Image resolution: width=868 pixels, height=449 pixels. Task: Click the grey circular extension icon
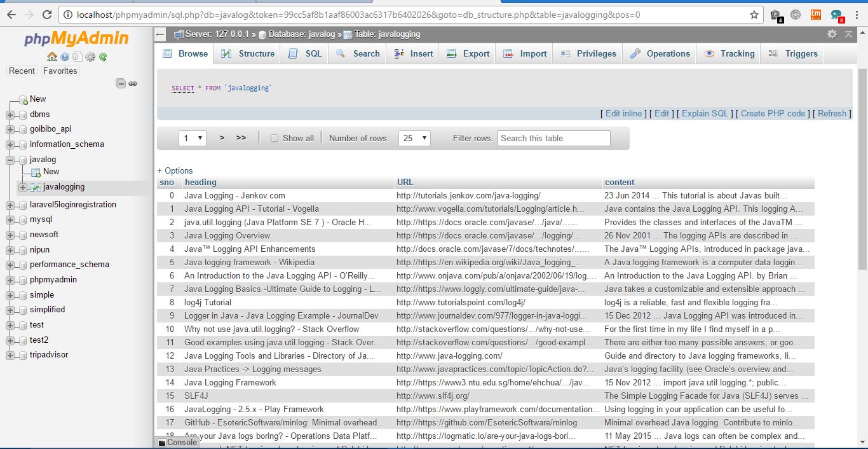(x=796, y=15)
